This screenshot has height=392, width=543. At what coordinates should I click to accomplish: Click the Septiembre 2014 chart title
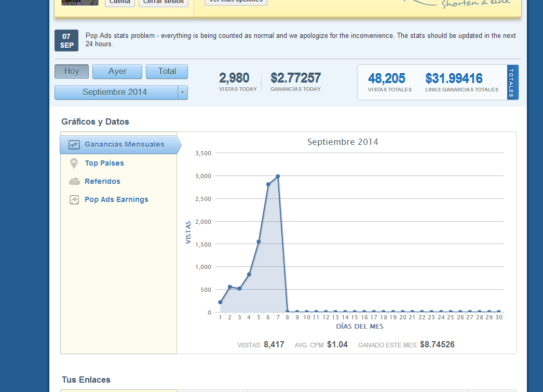[x=343, y=142]
